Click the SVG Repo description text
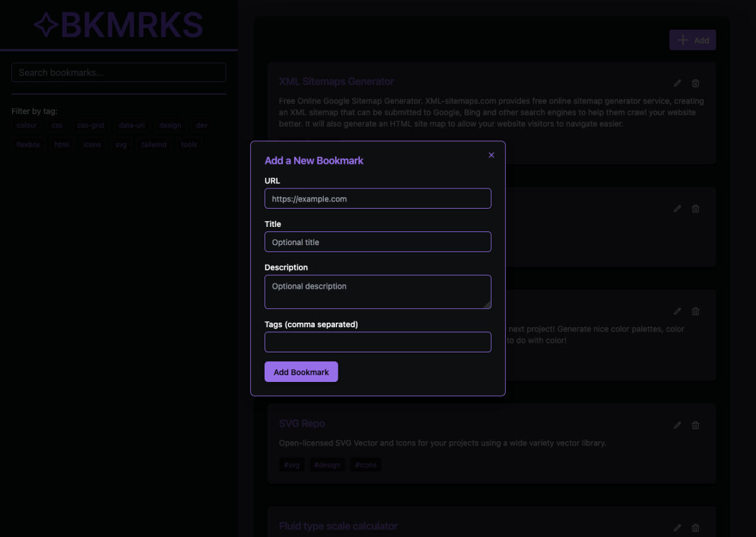The image size is (756, 537). pyautogui.click(x=442, y=443)
